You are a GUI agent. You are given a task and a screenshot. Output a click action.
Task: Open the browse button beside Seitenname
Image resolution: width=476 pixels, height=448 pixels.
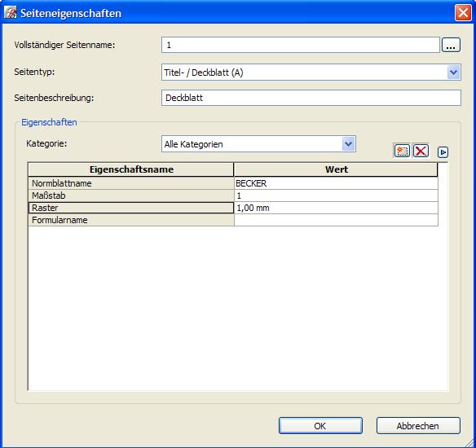click(451, 45)
